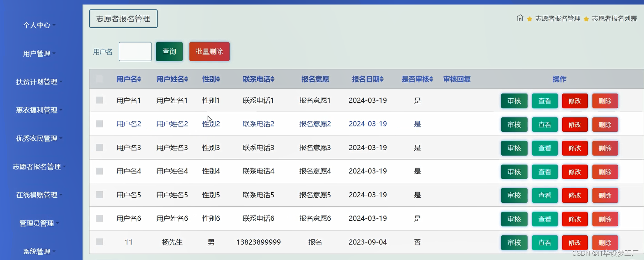Click the home icon in breadcrumb
Screen dimensions: 644x260
tap(520, 18)
